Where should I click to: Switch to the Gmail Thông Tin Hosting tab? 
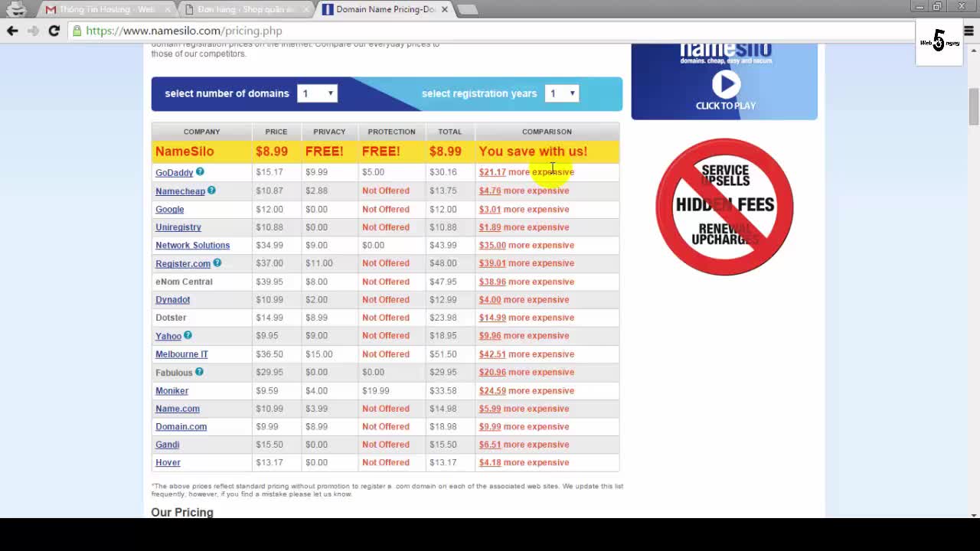[106, 9]
